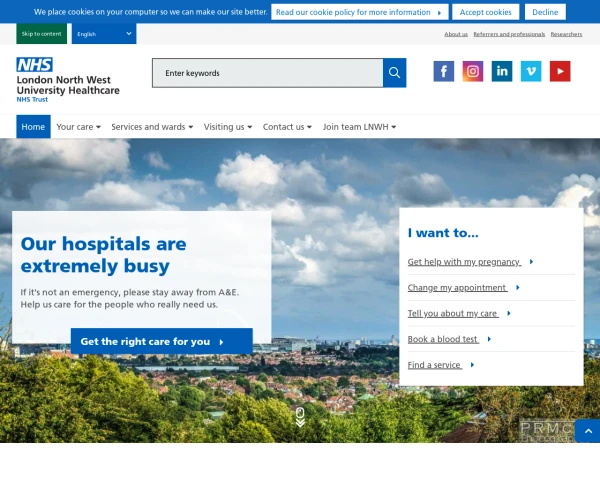Accept cookies in the banner
Viewport: 600px width, 480px height.
tap(486, 12)
